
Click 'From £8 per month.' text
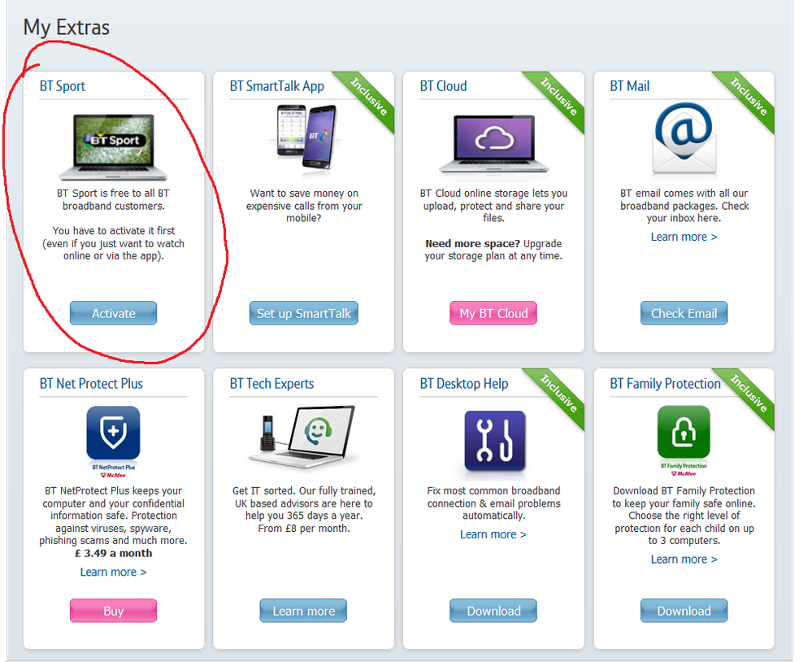tap(303, 529)
